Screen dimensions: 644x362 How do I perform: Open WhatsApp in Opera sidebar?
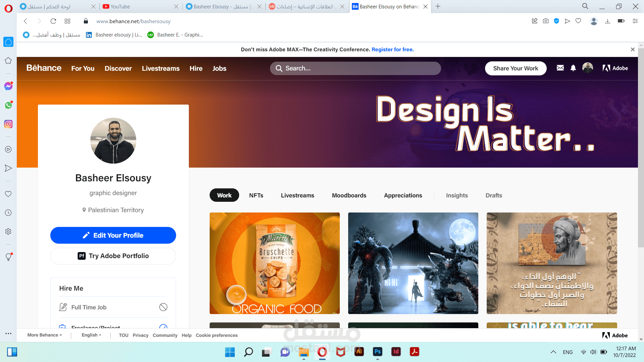pyautogui.click(x=8, y=105)
